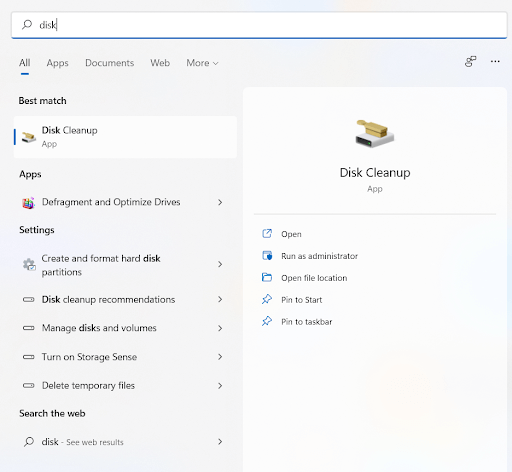Select the Web filter tab
Screen dimensions: 512x472
(160, 63)
